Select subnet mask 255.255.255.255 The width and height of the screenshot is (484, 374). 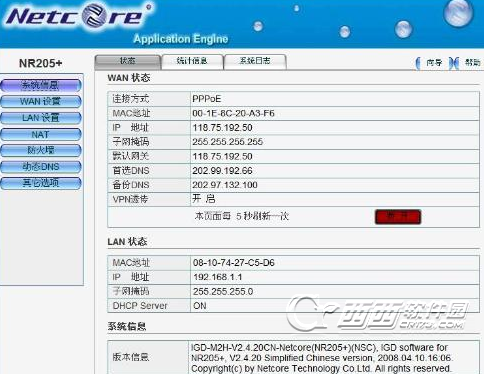click(x=228, y=142)
